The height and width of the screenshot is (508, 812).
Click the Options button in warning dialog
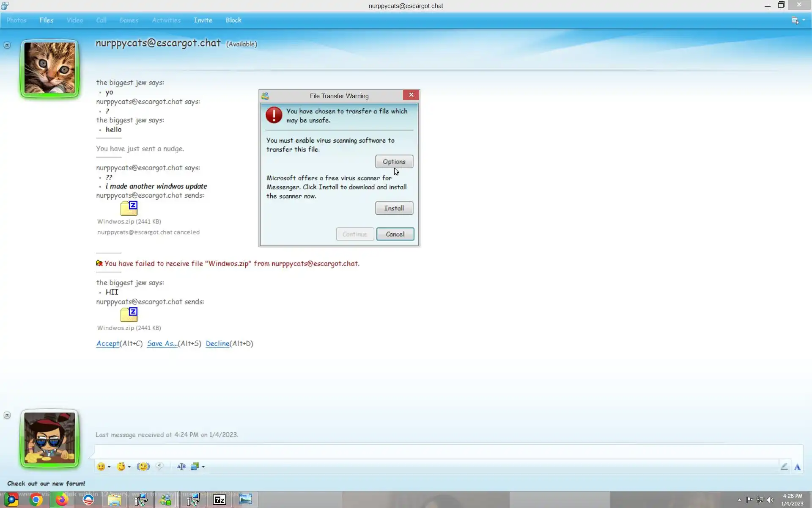coord(394,162)
